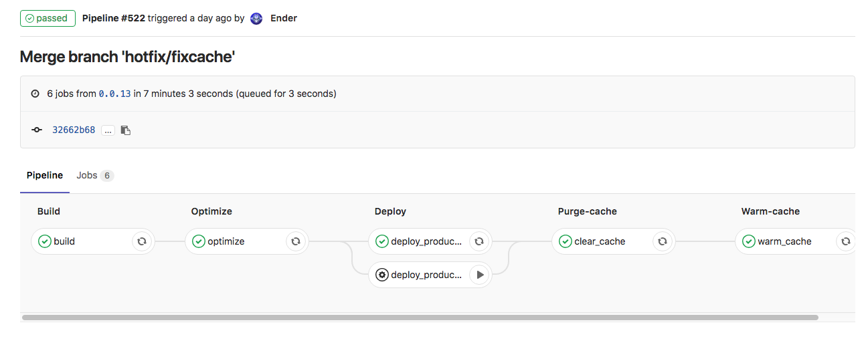Retry the build job
This screenshot has width=868, height=359.
(142, 241)
